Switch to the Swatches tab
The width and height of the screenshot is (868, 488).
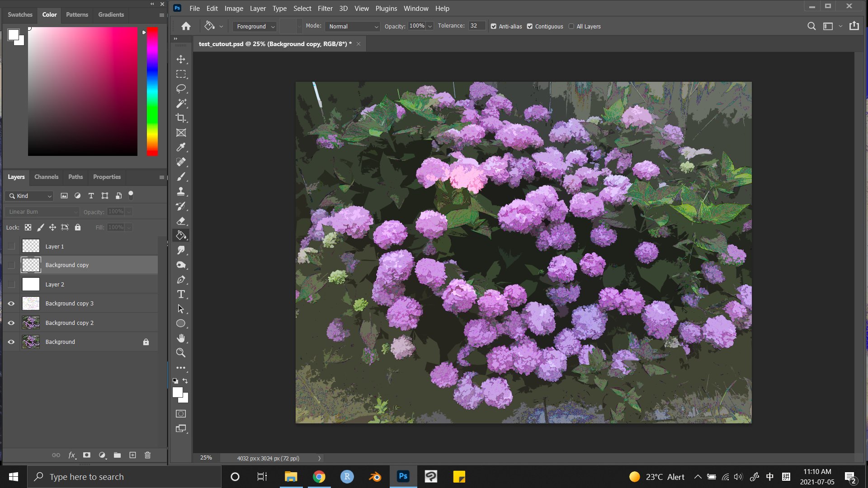(20, 15)
